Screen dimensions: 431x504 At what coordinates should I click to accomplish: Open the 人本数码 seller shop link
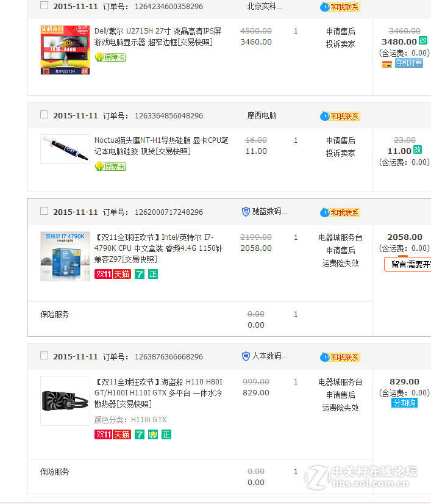[270, 356]
